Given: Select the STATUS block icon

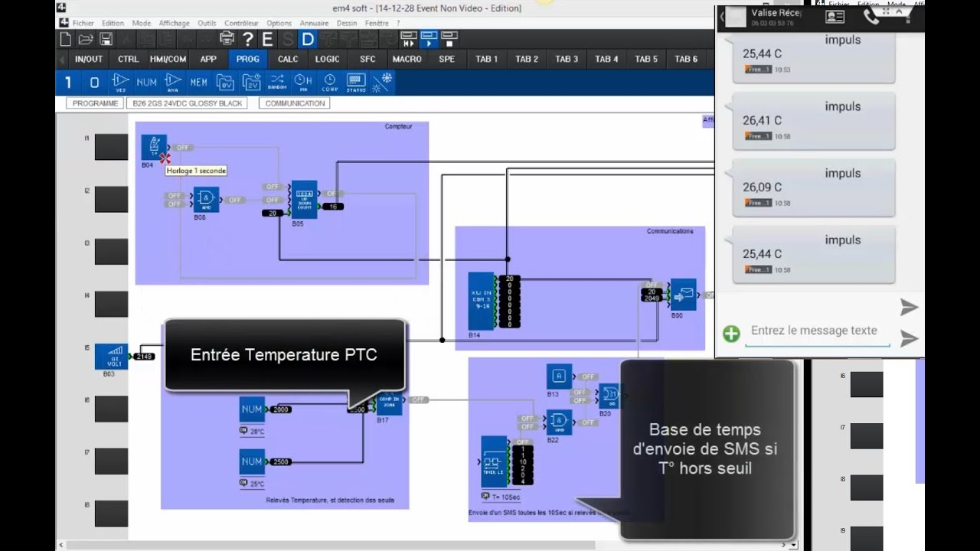Looking at the screenshot, I should (x=356, y=82).
